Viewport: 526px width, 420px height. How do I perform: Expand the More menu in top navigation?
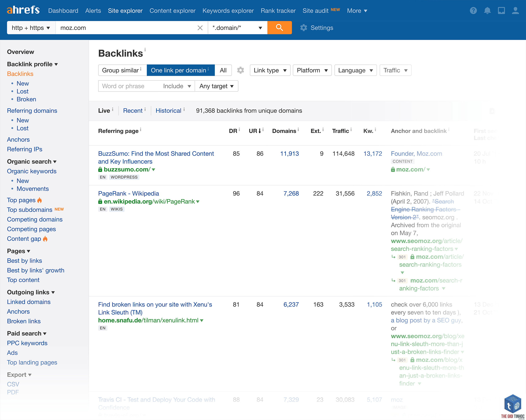[x=357, y=11]
